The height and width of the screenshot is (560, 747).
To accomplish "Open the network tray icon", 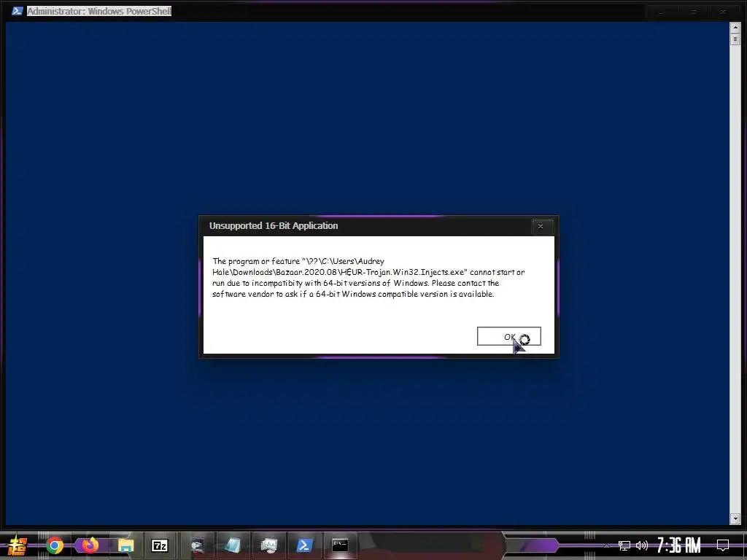I will (624, 545).
